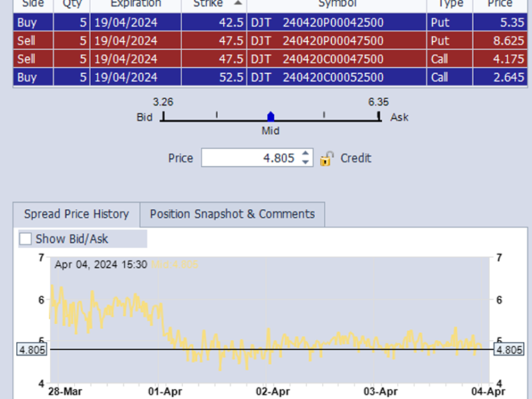
Task: Click the right 4.805 chart price label
Action: coord(509,350)
